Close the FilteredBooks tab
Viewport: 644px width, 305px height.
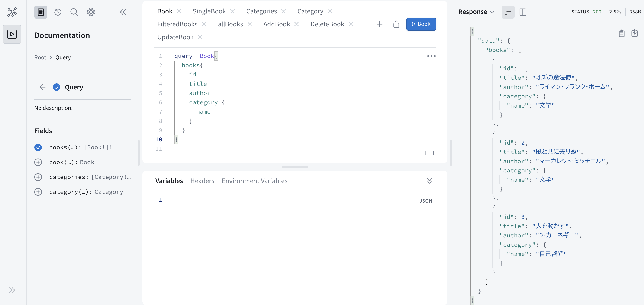pos(204,24)
